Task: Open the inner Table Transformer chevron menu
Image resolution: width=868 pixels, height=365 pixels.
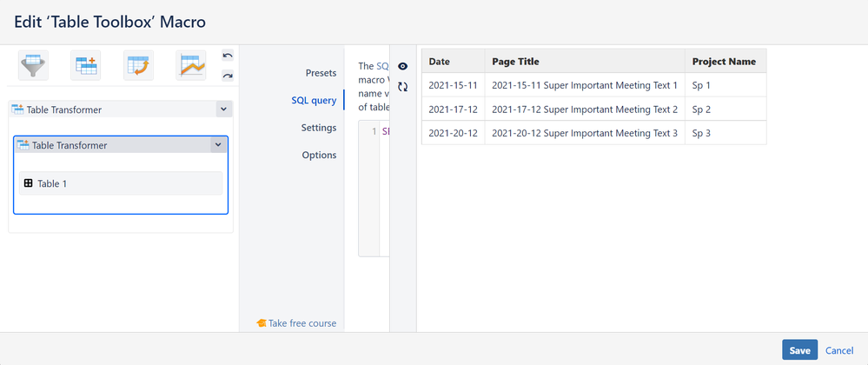Action: 218,145
